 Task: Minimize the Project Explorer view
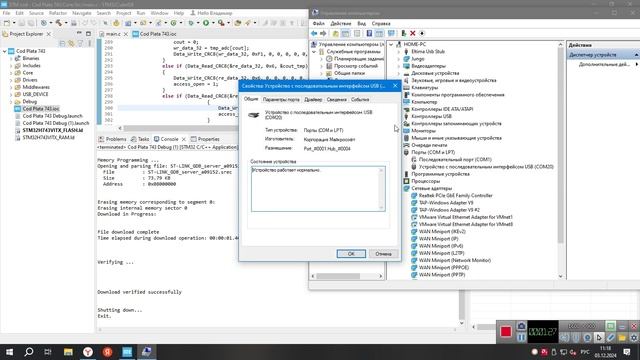[79, 33]
